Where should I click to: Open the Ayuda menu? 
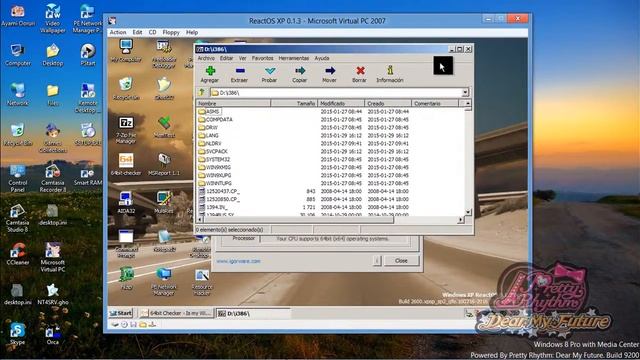tap(322, 58)
